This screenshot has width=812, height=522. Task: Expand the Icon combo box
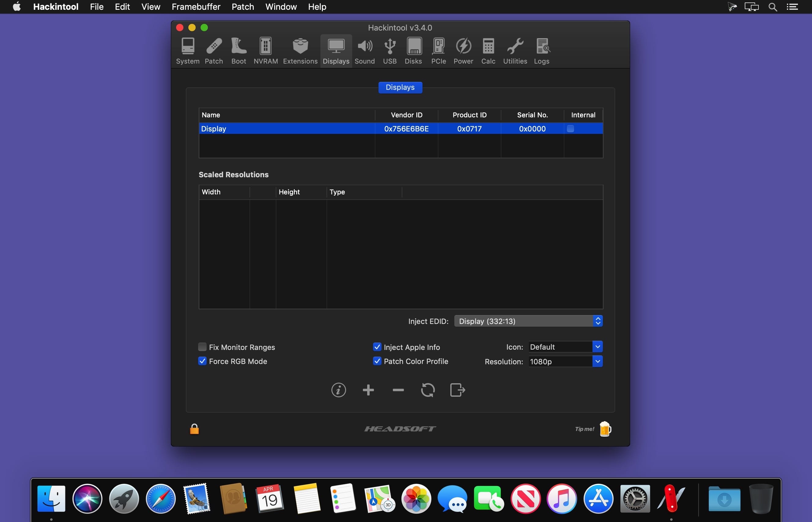point(597,346)
